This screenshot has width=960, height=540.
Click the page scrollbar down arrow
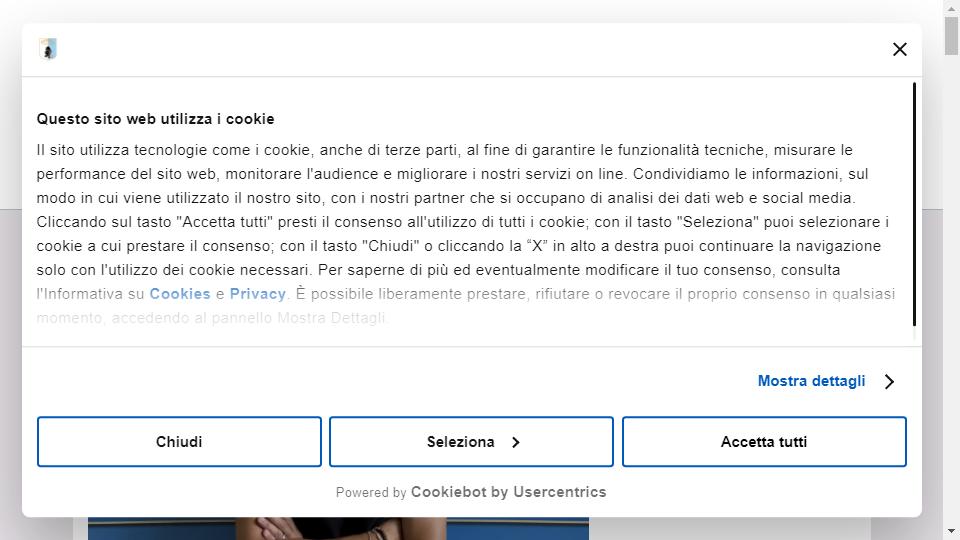[x=951, y=531]
